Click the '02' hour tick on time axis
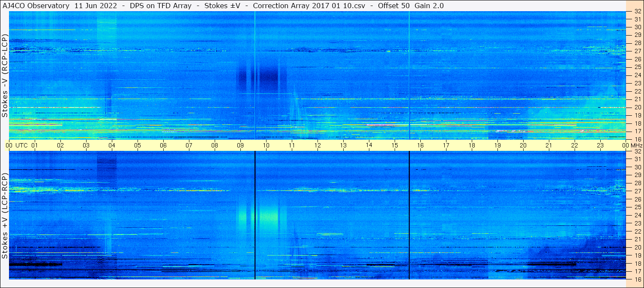Image resolution: width=644 pixels, height=288 pixels. (x=60, y=145)
